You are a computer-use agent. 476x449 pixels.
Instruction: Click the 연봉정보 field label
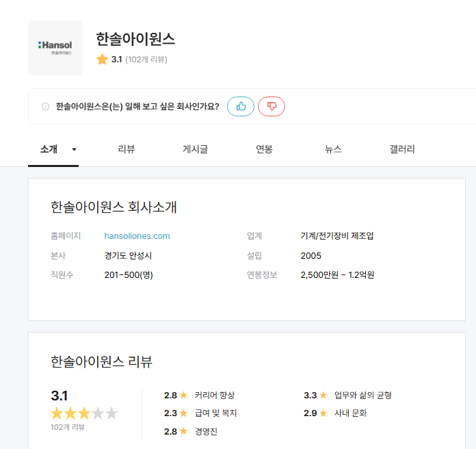click(262, 275)
